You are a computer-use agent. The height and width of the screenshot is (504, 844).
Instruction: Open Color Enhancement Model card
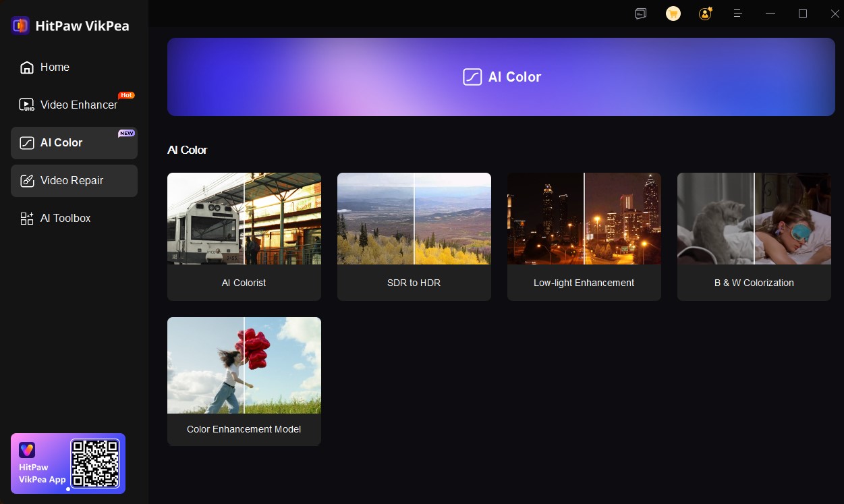tap(244, 381)
